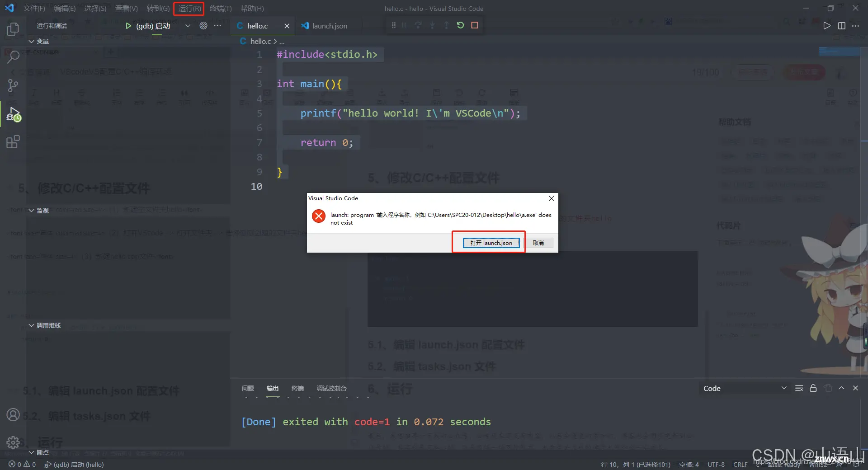Screen dimensions: 868x470
Task: Click 取消 button in dialog
Action: tap(538, 243)
